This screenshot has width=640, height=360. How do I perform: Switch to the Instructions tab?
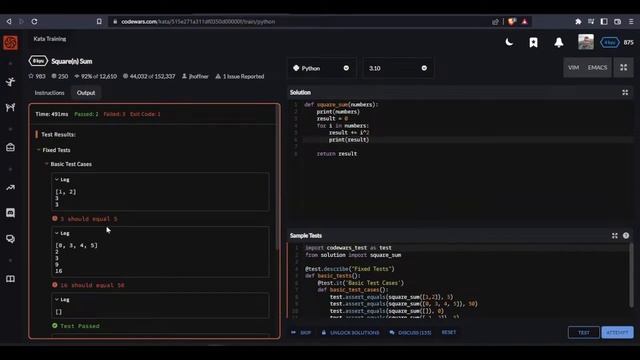pos(49,93)
